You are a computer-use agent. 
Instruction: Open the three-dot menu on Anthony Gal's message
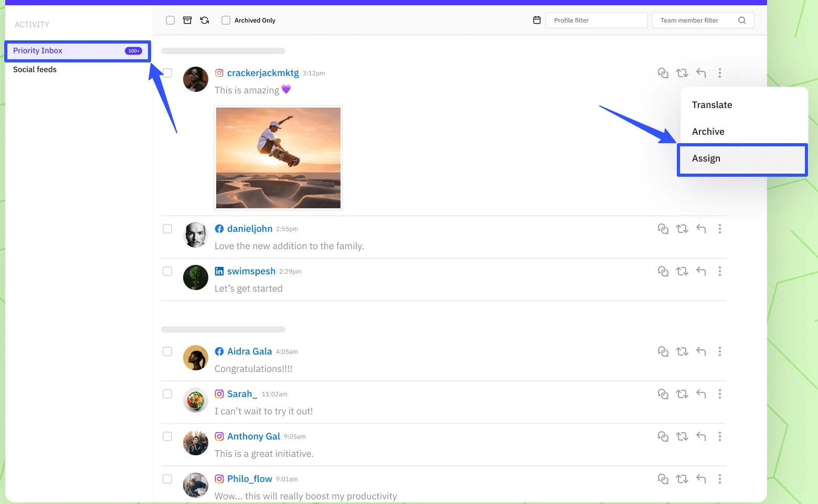point(720,436)
